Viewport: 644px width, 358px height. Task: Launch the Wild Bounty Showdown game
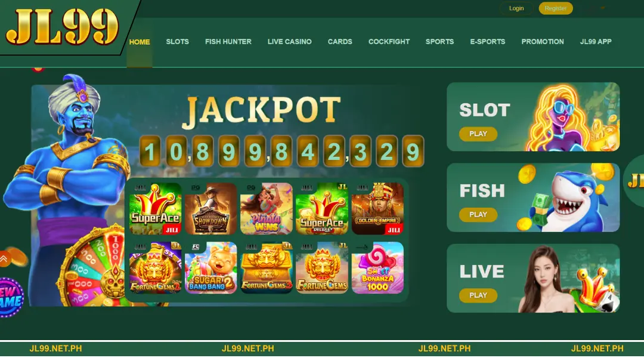point(210,209)
